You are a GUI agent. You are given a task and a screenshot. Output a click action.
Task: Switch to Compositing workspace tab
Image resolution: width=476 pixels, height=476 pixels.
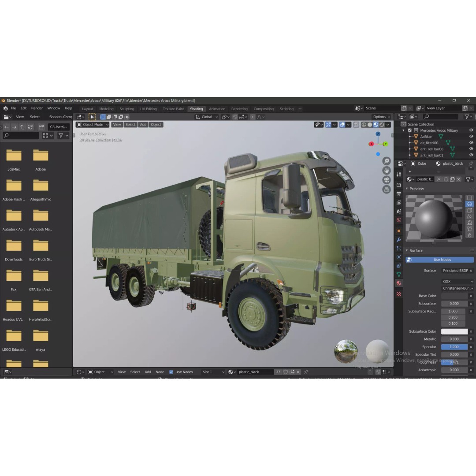pos(264,109)
